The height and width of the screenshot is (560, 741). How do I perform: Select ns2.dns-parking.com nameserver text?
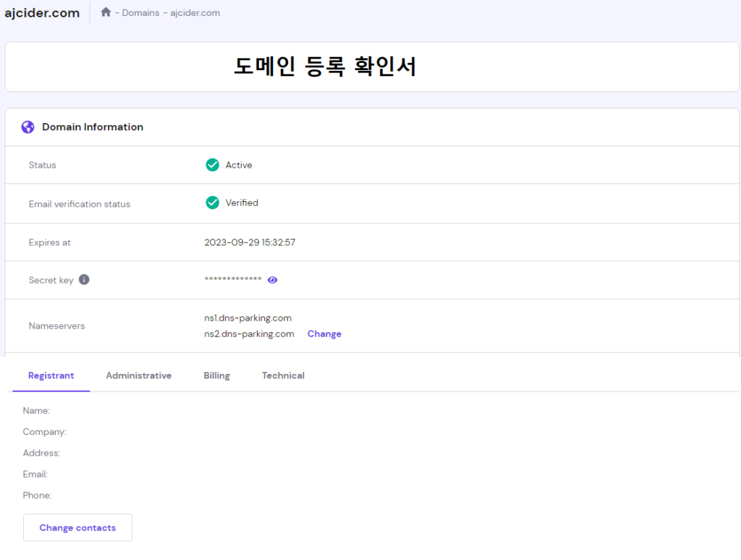point(249,334)
